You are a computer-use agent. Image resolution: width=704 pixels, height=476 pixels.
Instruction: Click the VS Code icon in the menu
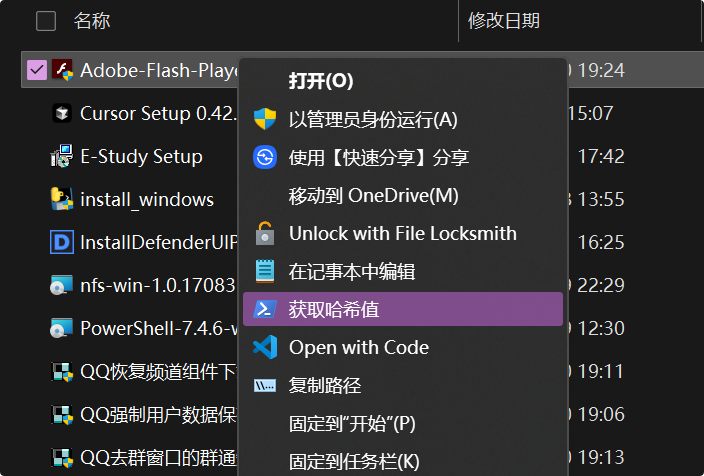(x=265, y=347)
